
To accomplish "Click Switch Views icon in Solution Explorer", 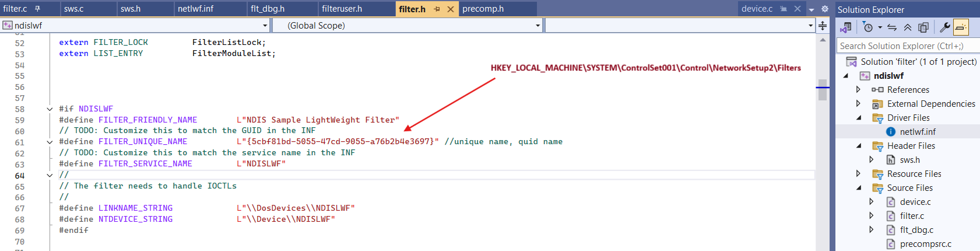I will [x=845, y=27].
